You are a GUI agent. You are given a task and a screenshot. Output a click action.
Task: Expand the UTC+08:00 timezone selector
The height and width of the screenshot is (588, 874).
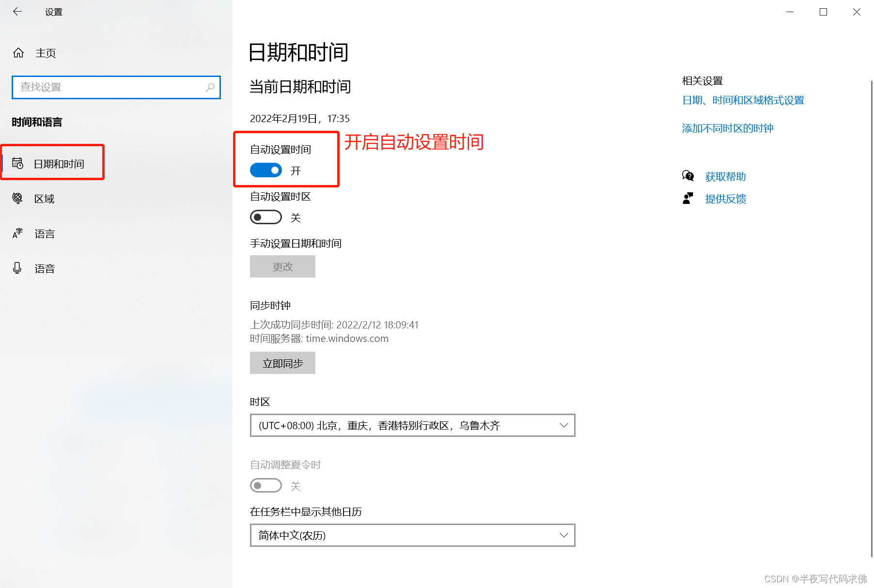pyautogui.click(x=563, y=425)
